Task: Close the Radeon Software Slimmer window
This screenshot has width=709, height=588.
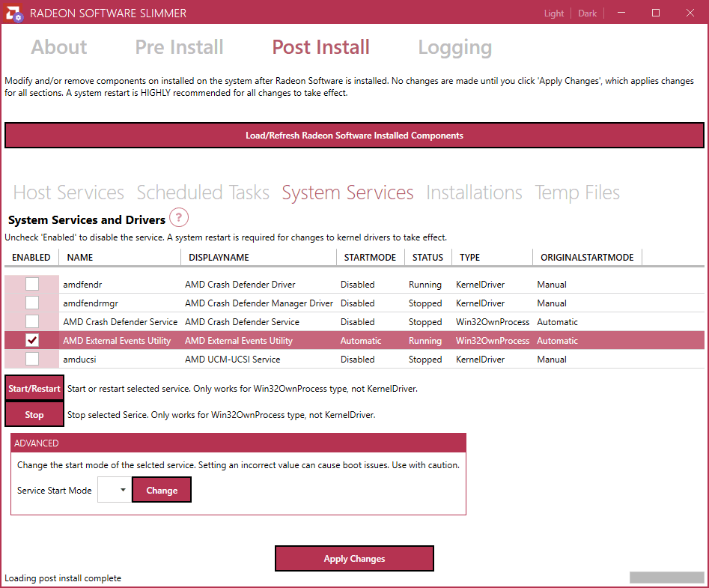Action: pos(690,13)
